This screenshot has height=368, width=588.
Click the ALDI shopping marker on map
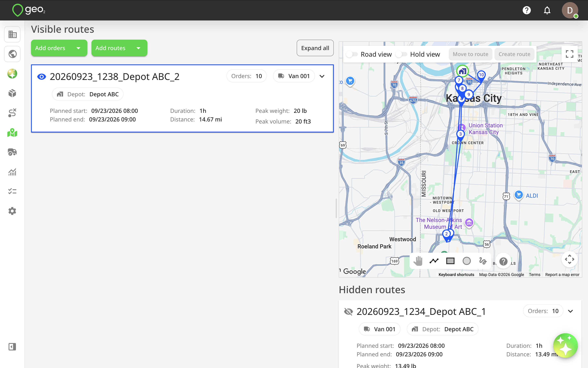click(x=519, y=195)
